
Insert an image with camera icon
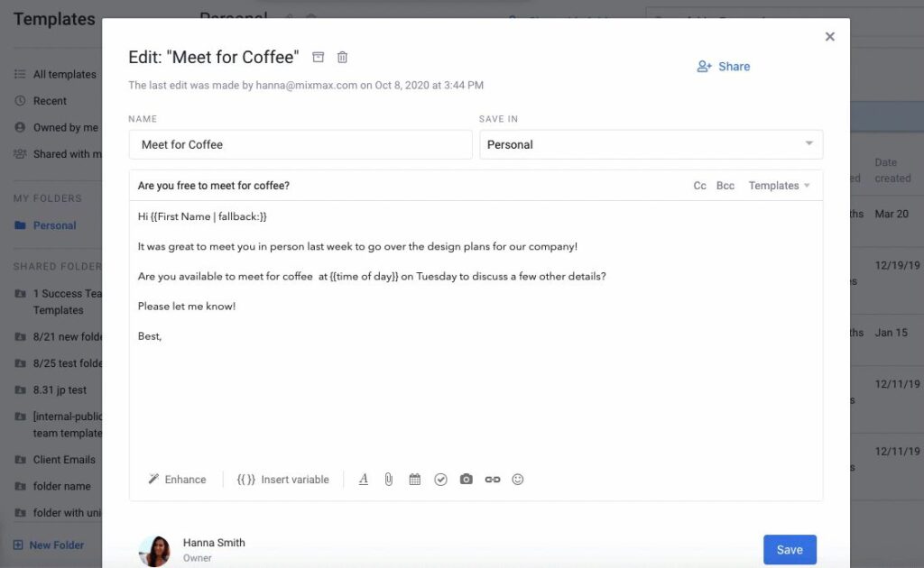(467, 479)
